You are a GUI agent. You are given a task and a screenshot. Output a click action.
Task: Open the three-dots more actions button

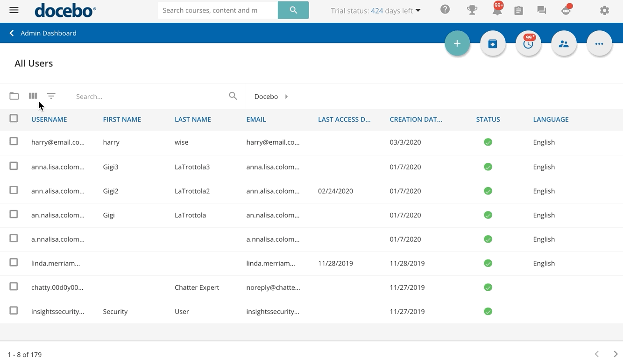[x=599, y=43]
